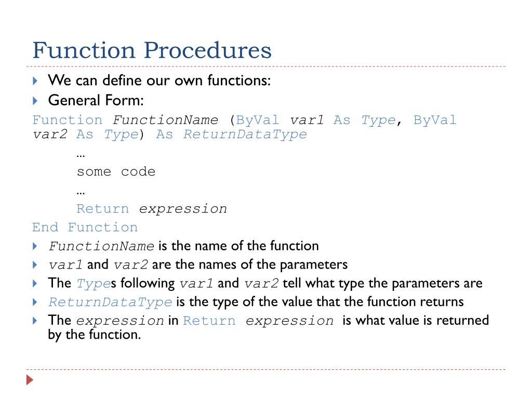Click the italic "expression" after Return in the code

coord(183,209)
